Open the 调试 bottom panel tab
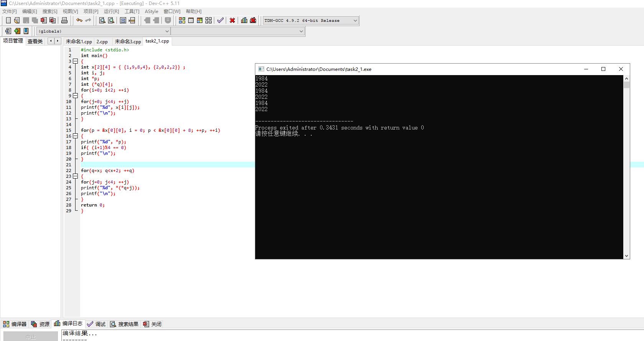 point(96,324)
